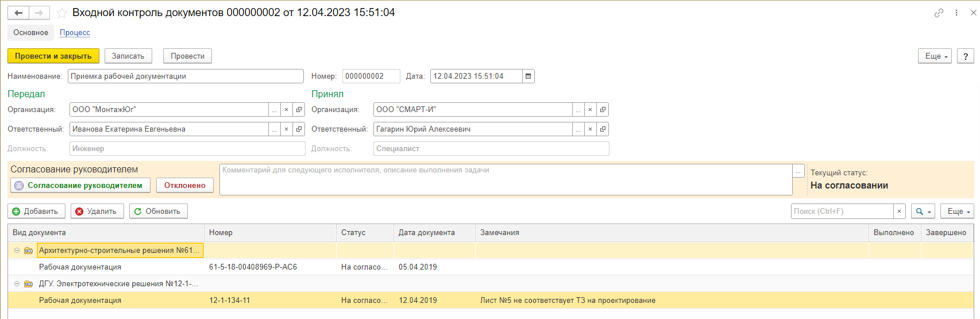Open the table Еще dropdown menu

[x=958, y=212]
